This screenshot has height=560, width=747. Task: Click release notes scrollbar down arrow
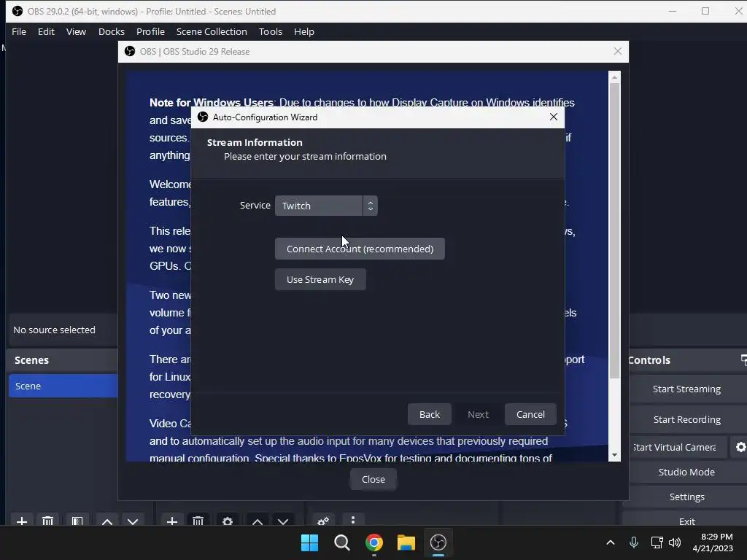click(x=614, y=455)
